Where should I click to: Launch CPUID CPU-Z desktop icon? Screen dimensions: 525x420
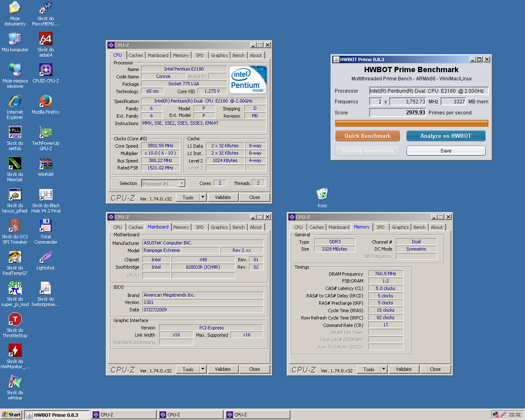click(x=46, y=70)
